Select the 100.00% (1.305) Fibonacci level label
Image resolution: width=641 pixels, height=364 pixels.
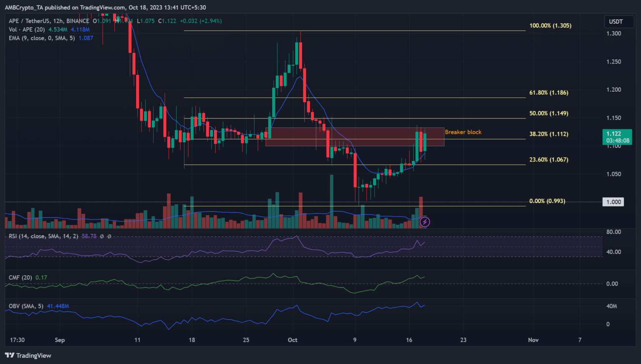click(x=550, y=25)
